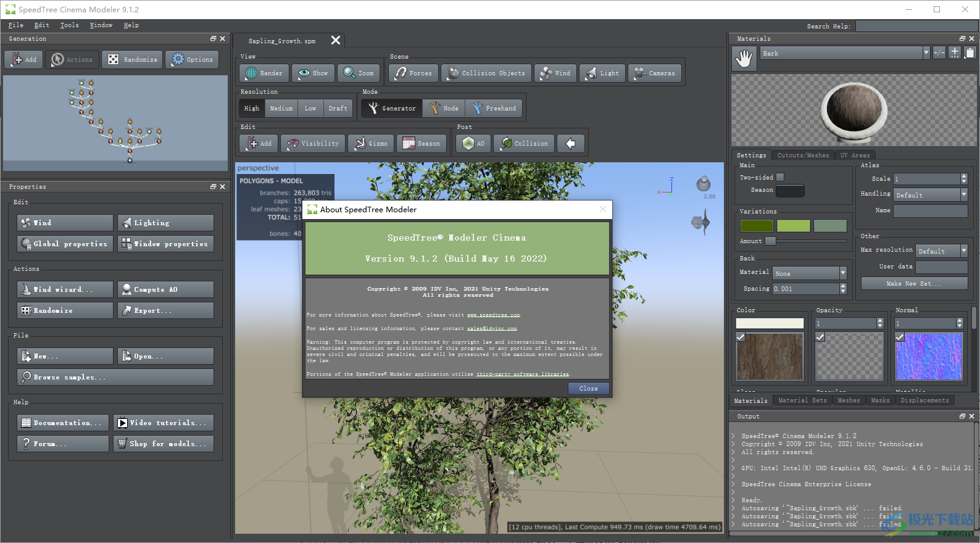The height and width of the screenshot is (543, 980).
Task: Switch to Material Sets tab
Action: [802, 400]
